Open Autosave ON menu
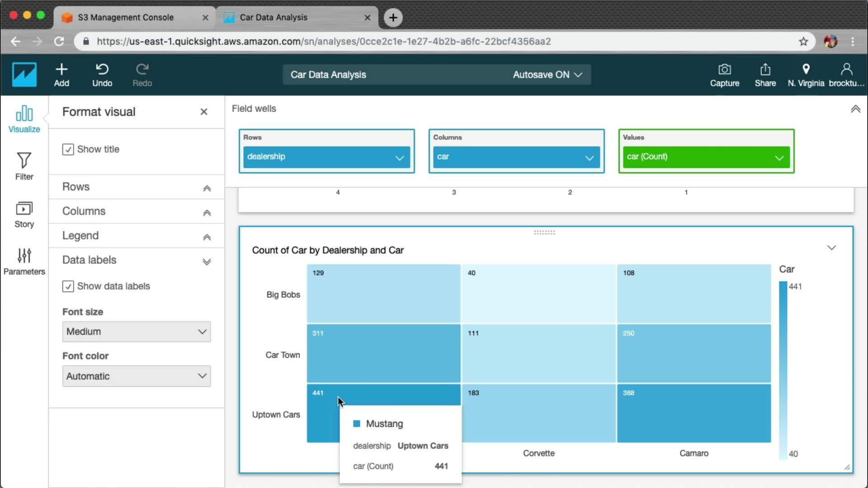 click(547, 75)
